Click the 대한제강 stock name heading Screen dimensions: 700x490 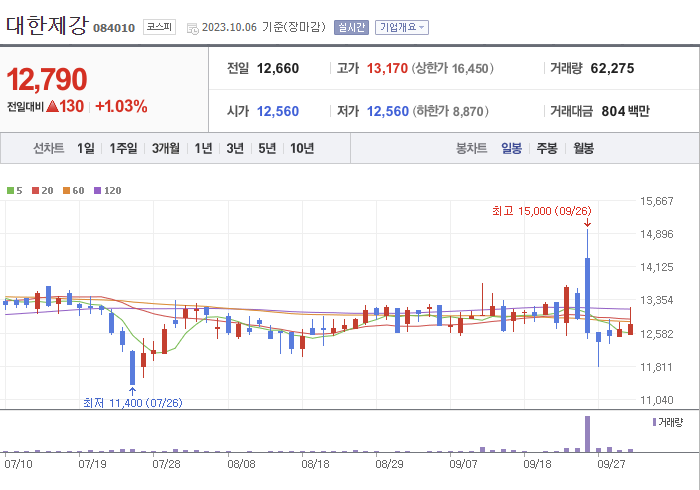[47, 25]
